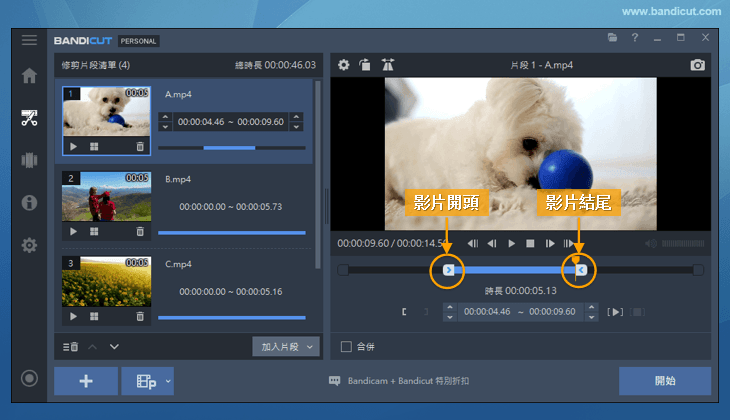
Task: Mute the preview volume icon
Action: (651, 243)
